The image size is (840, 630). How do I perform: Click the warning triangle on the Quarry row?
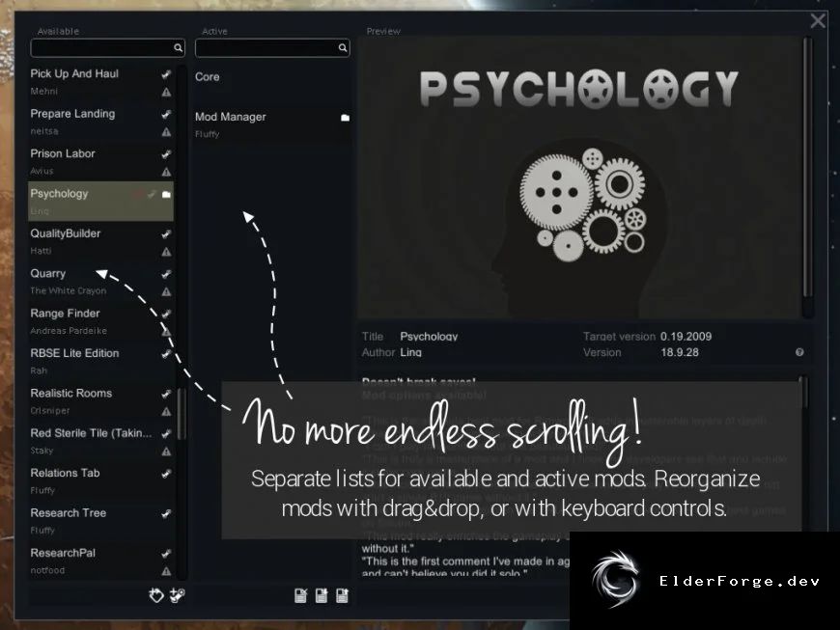tap(167, 291)
